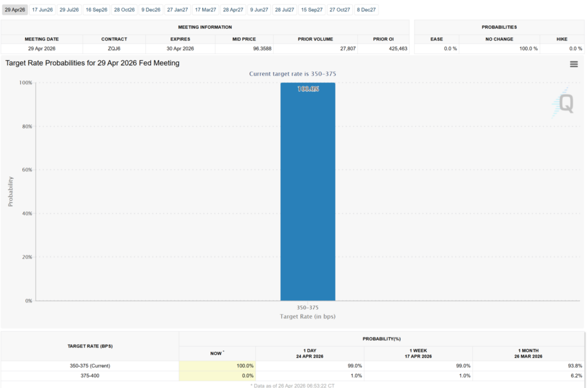Image resolution: width=588 pixels, height=388 pixels.
Task: Open the 27 Jan27 meeting tab
Action: pos(177,10)
